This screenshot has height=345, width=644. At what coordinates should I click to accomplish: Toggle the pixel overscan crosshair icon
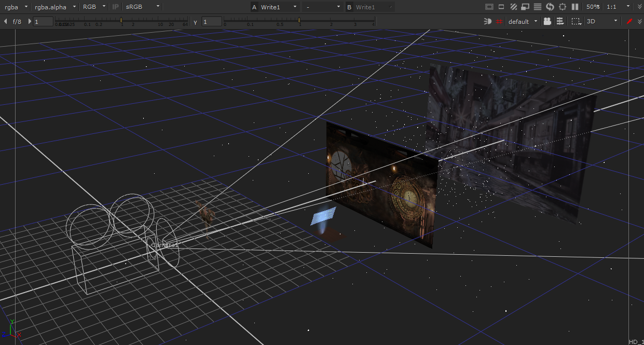(x=563, y=7)
